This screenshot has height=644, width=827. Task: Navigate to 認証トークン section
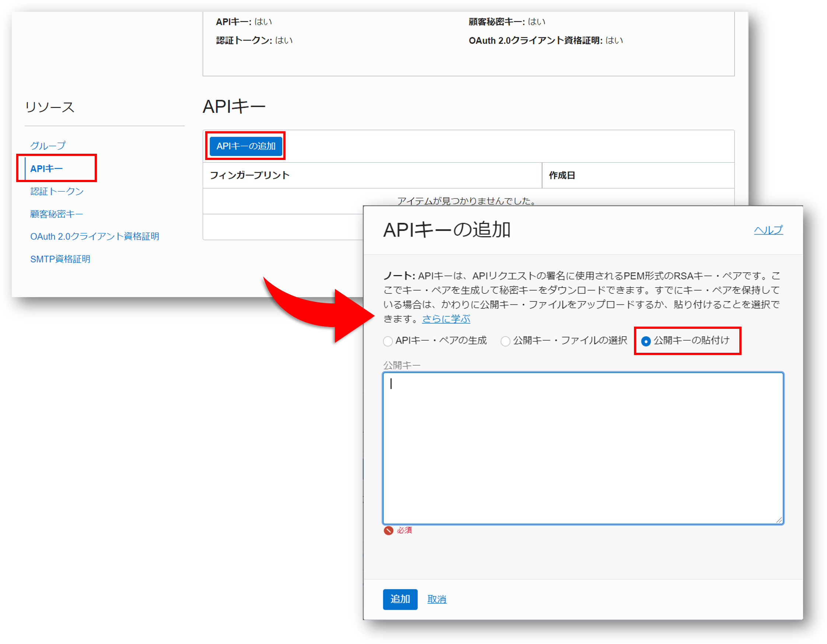[57, 191]
